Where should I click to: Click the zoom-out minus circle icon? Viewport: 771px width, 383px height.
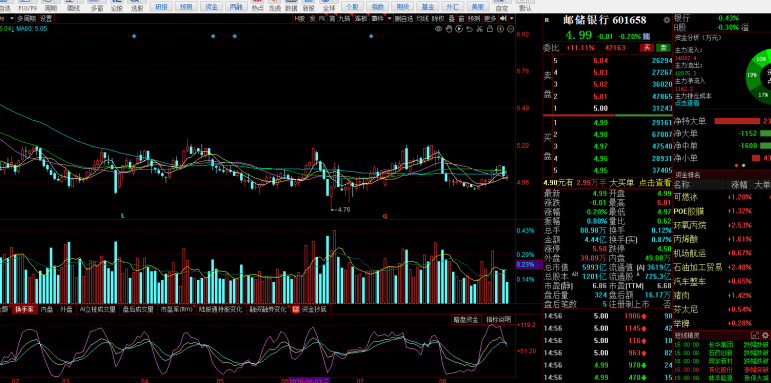[510, 29]
